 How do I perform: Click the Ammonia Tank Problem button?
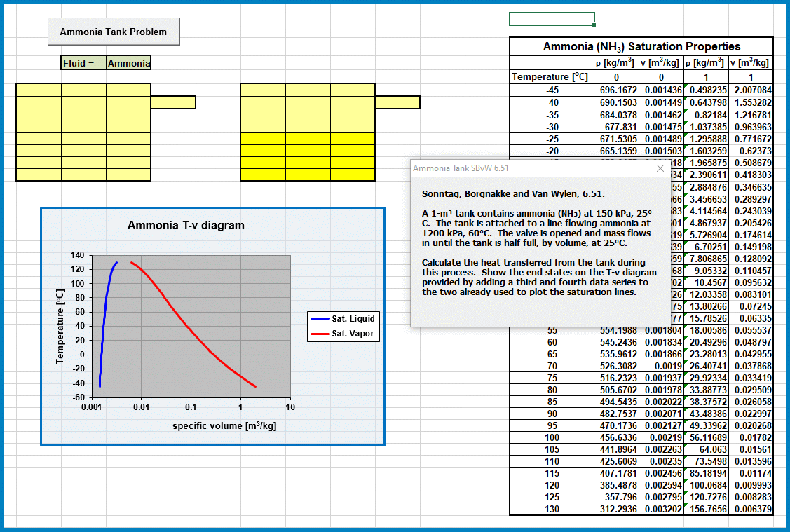pos(114,32)
